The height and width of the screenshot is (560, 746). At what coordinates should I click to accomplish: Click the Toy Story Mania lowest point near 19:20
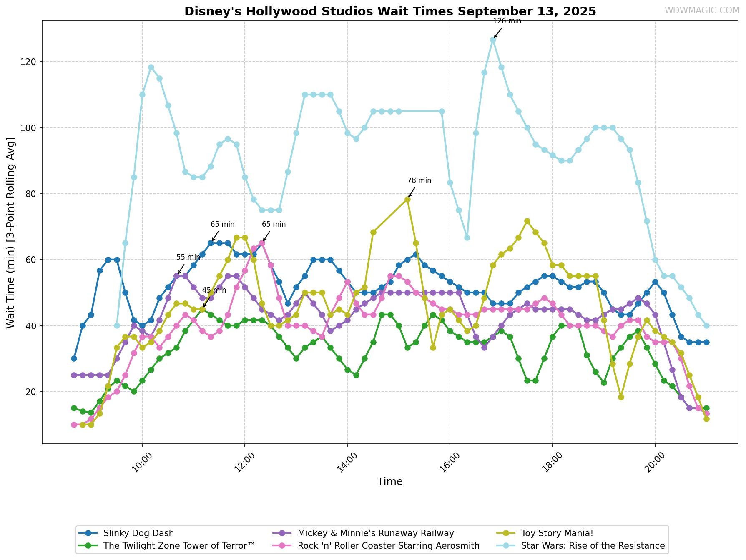coord(621,397)
